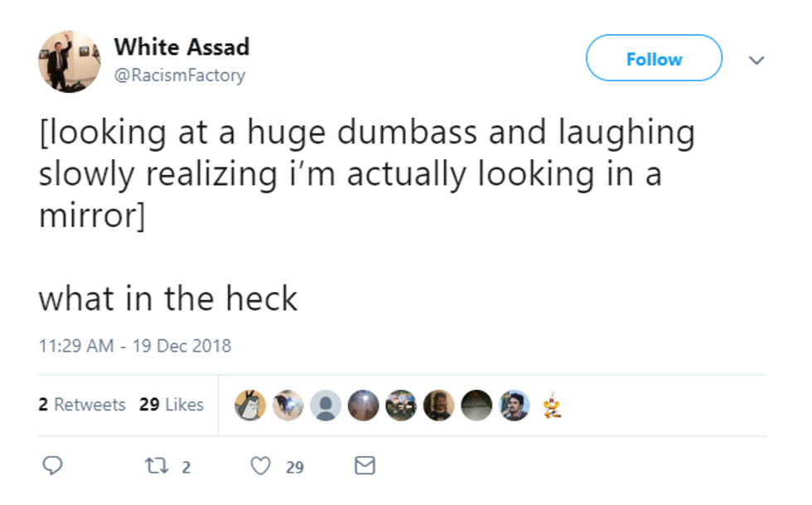Viewport: 812px width, 505px height.
Task: View the 29 Likes list
Action: (x=172, y=405)
